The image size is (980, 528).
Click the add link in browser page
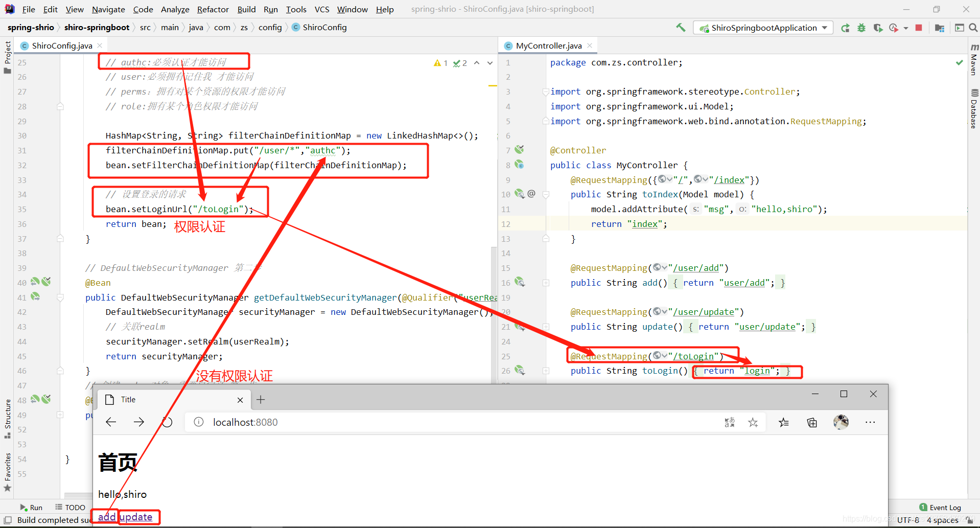[107, 517]
